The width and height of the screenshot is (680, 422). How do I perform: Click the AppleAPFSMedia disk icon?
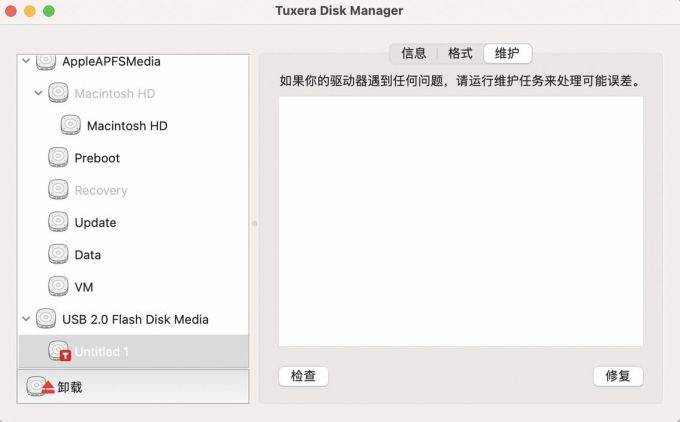pyautogui.click(x=46, y=62)
